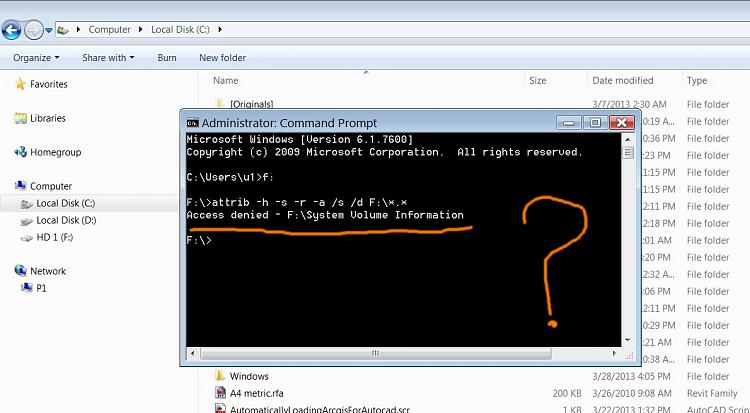Select Computer in the navigation pane
This screenshot has height=413, width=750.
51,186
